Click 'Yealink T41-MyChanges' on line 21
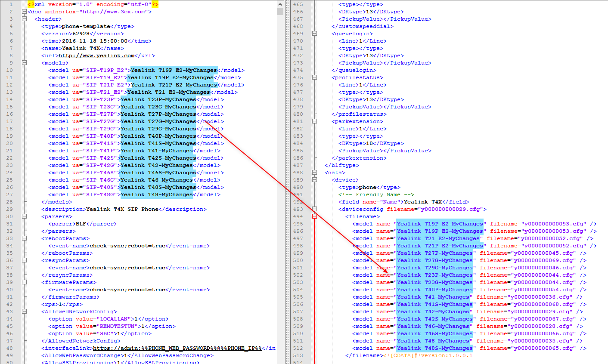 point(157,151)
